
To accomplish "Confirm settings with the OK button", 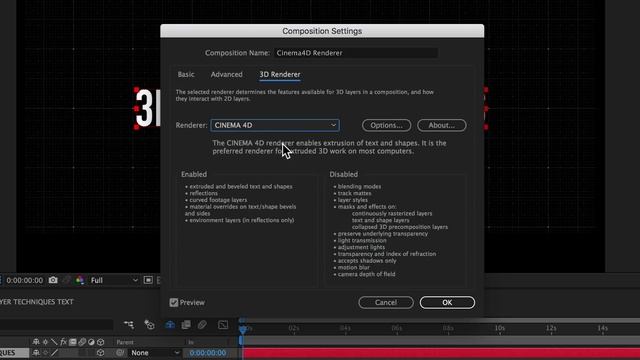I will (x=447, y=302).
